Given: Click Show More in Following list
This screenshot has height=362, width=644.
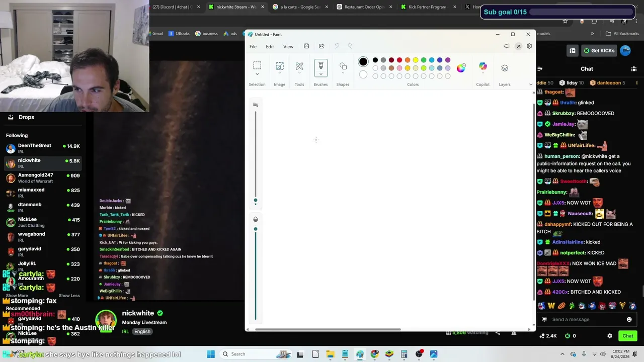Looking at the screenshot, I should tap(17, 296).
